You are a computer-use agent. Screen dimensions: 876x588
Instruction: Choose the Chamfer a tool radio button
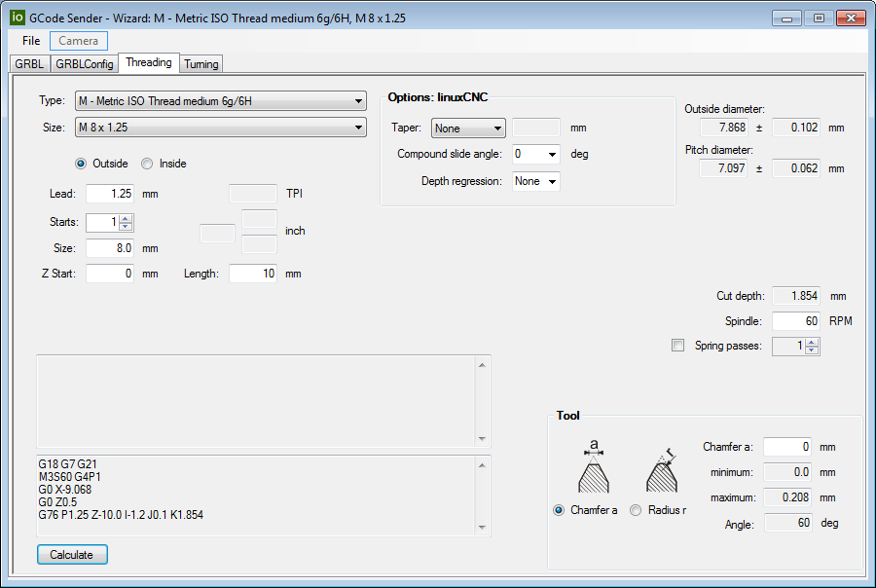click(559, 510)
